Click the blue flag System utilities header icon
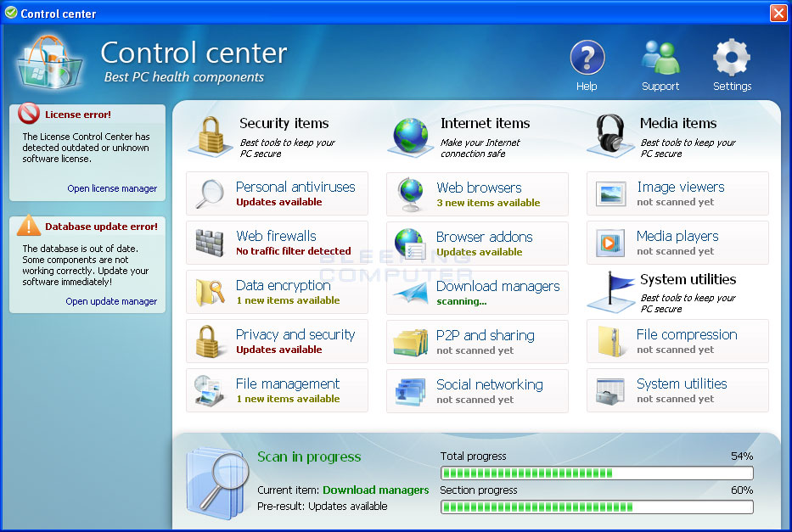The height and width of the screenshot is (532, 792). pyautogui.click(x=611, y=292)
